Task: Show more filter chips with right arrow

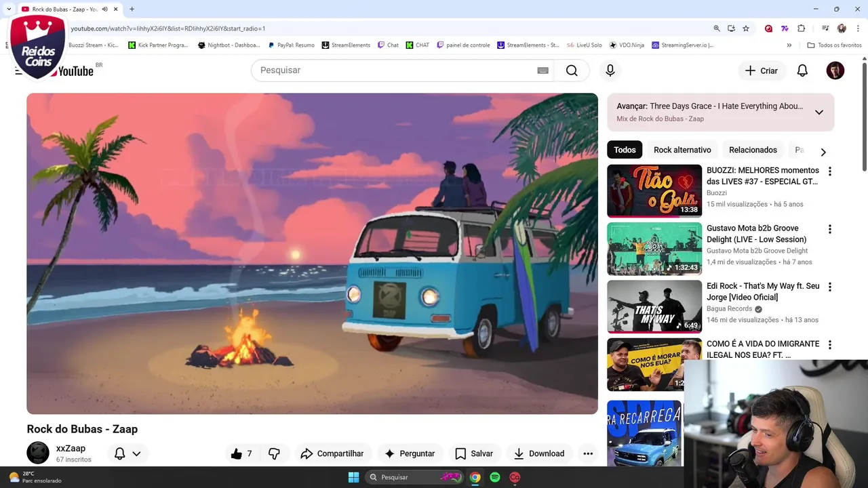Action: [x=823, y=152]
